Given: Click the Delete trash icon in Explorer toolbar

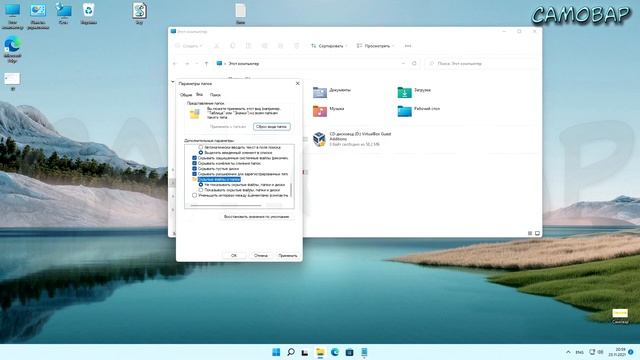Looking at the screenshot, I should pos(296,46).
